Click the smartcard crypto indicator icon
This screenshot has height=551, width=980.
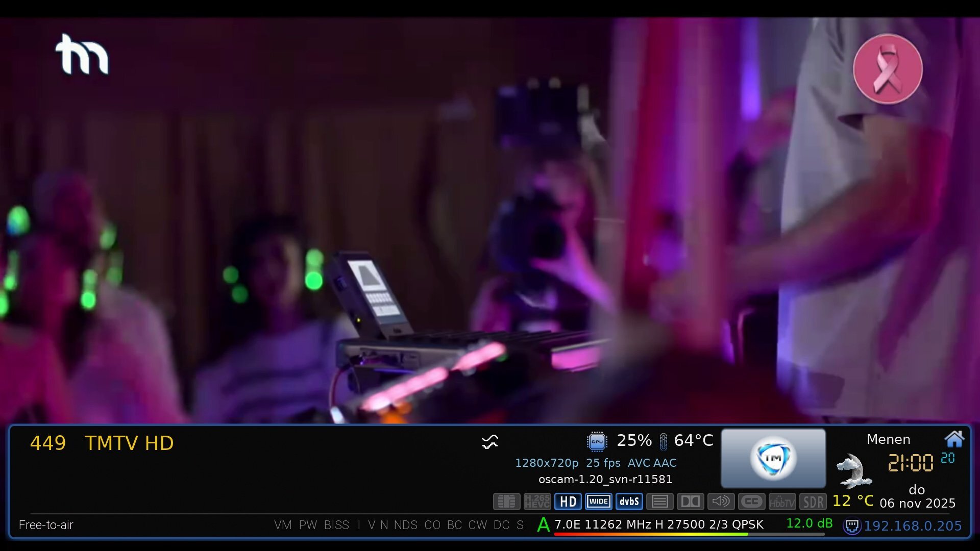coord(506,502)
